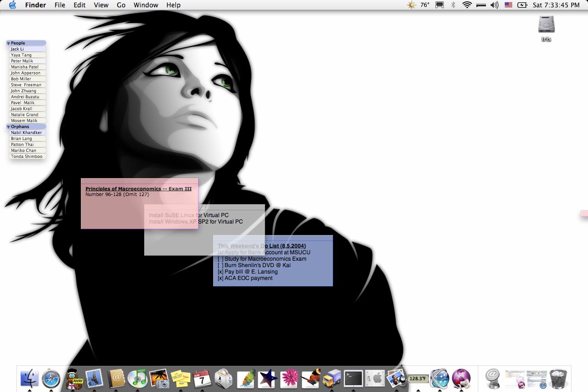
Task: Open iCal calendar showing Aug 7
Action: (x=202, y=379)
